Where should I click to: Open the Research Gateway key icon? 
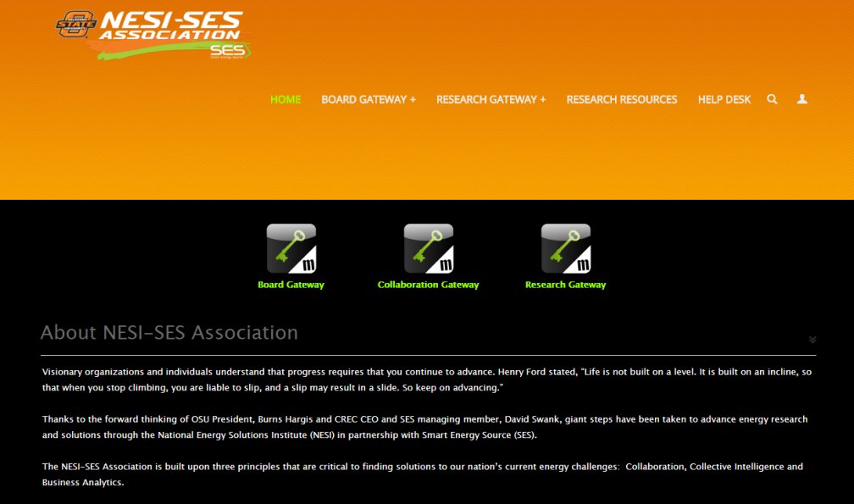tap(565, 248)
